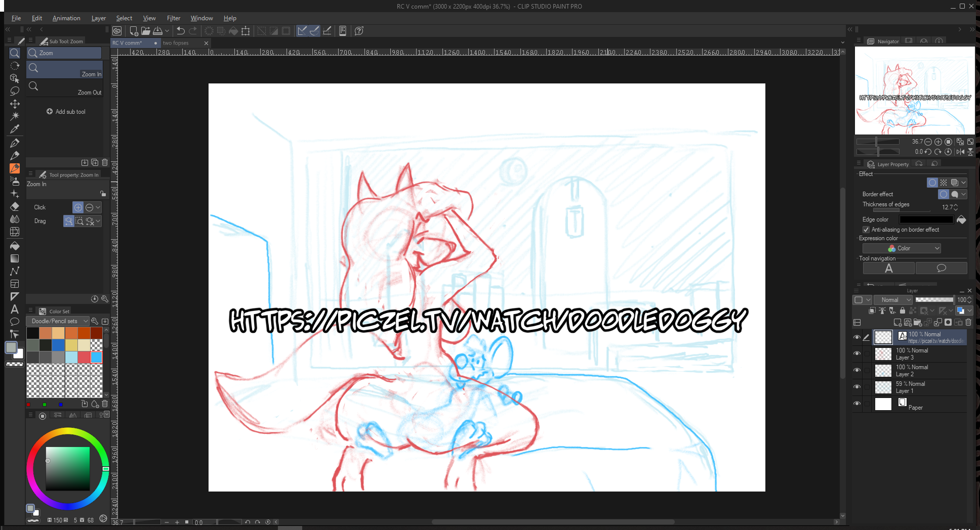Select the Zoom In sub tool

tap(65, 69)
